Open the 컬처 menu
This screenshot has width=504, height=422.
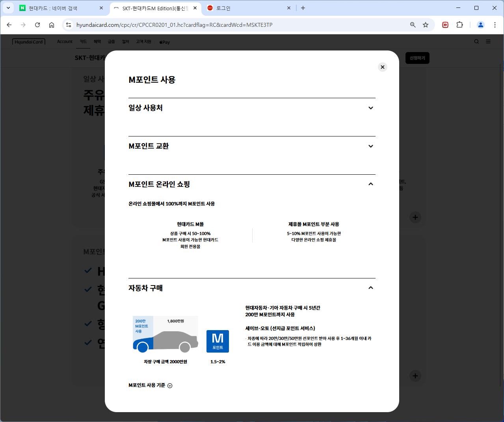point(126,41)
